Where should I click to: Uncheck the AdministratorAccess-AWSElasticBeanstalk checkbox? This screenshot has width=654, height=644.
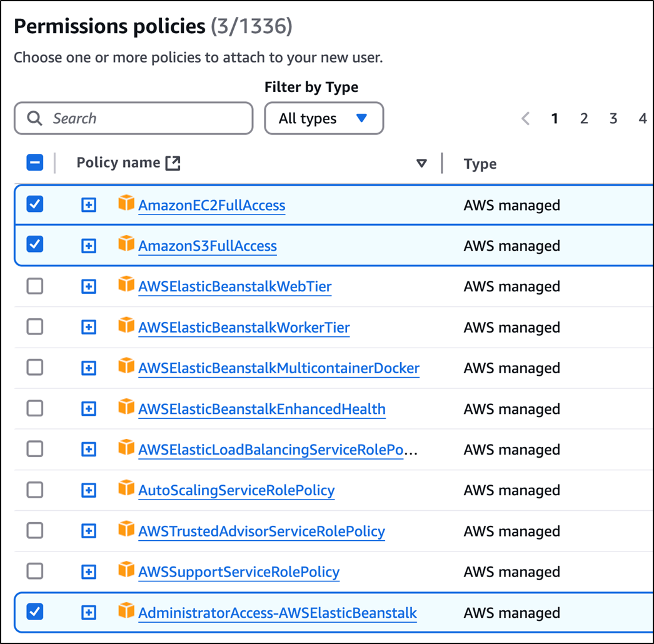[x=34, y=612]
